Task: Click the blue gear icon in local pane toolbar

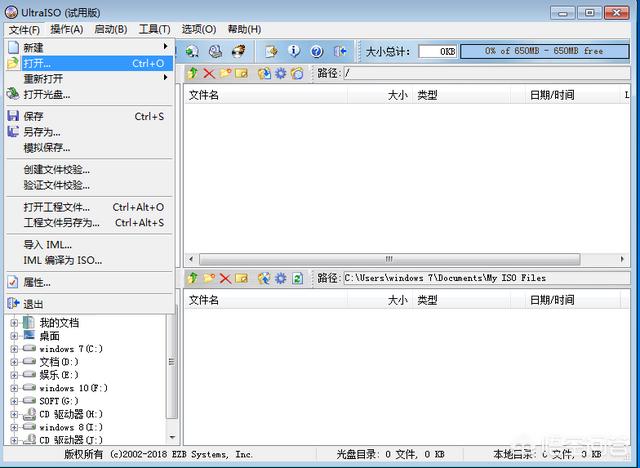Action: (281, 278)
